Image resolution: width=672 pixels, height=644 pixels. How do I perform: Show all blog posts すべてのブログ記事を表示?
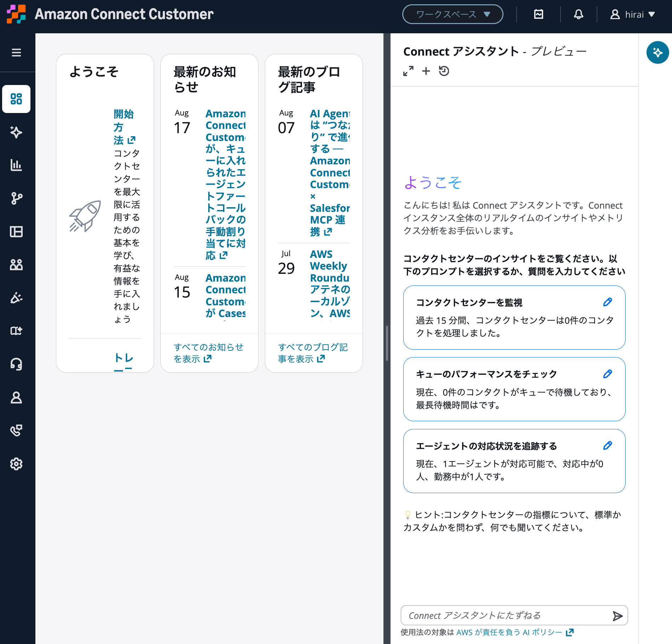pos(313,353)
